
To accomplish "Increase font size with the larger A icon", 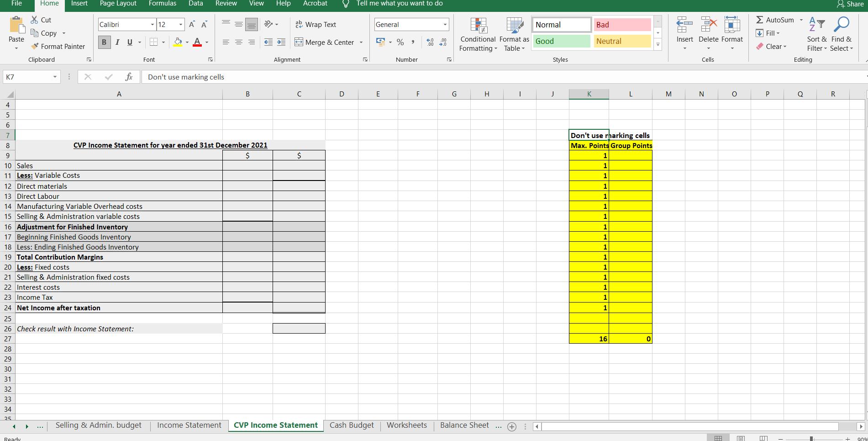I will click(x=192, y=24).
